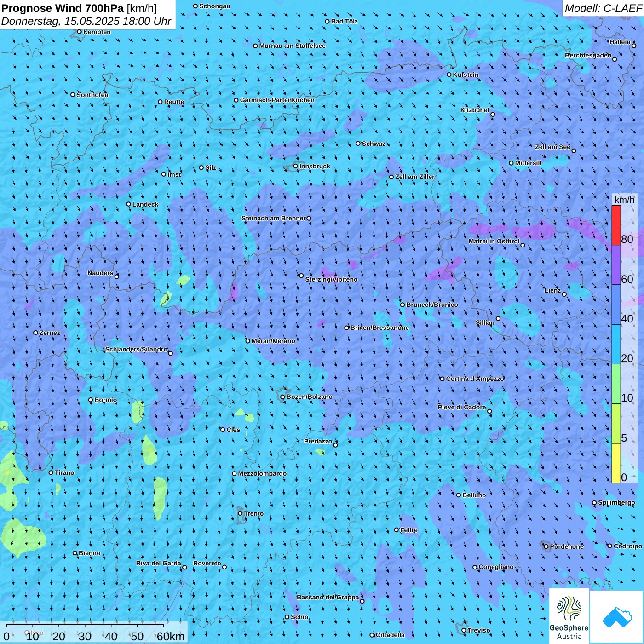Click the 'Lienz' label
Screen dimensions: 644x644
552,290
